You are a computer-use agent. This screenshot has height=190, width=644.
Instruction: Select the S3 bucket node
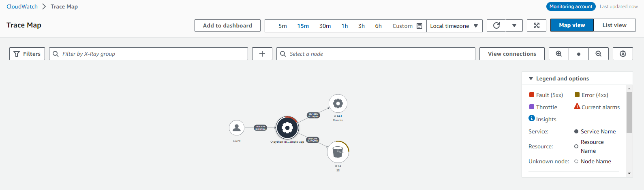[338, 152]
